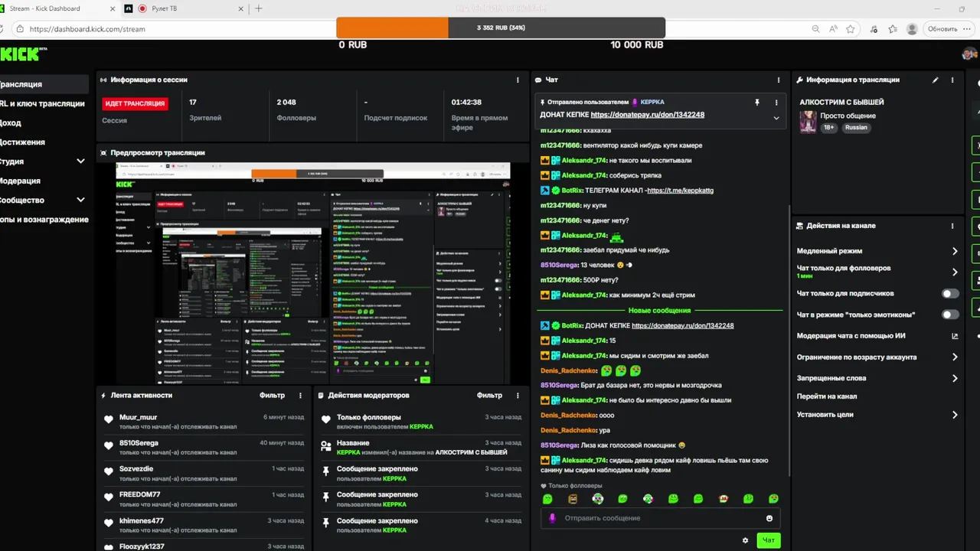
Task: Open the pinned message's three-dot options
Action: 776,102
